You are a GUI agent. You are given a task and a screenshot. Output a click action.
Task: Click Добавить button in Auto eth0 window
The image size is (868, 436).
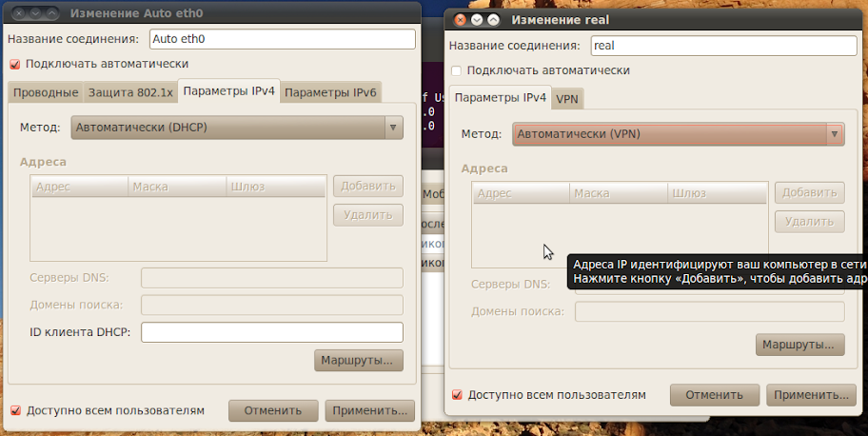point(368,187)
